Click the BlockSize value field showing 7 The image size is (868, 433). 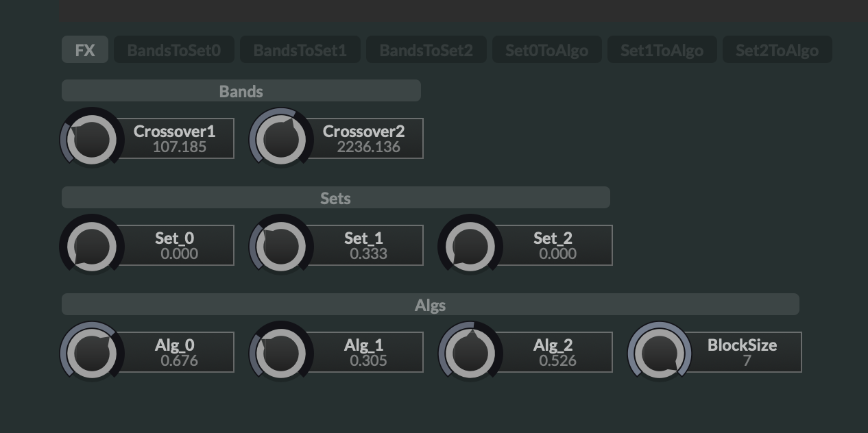coord(747,361)
